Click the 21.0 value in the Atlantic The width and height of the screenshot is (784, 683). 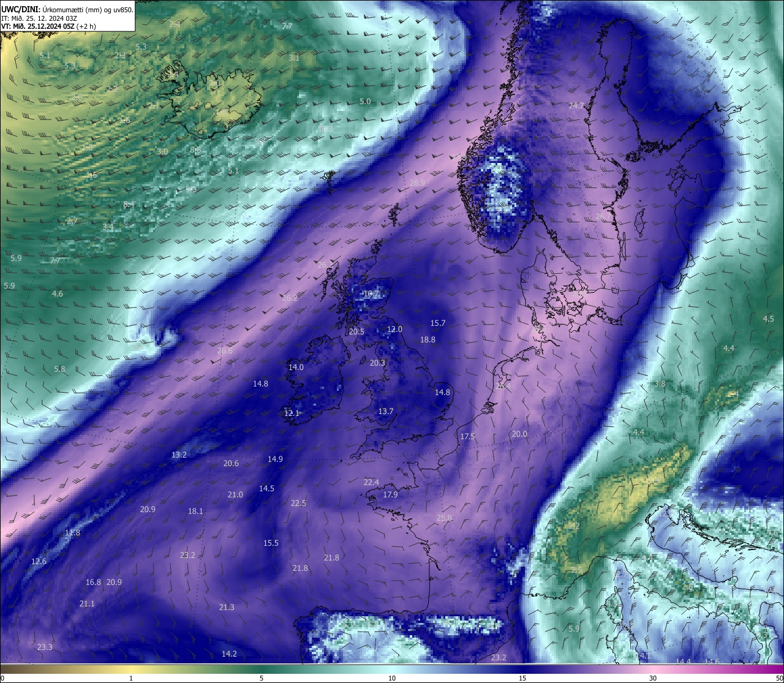pyautogui.click(x=235, y=494)
